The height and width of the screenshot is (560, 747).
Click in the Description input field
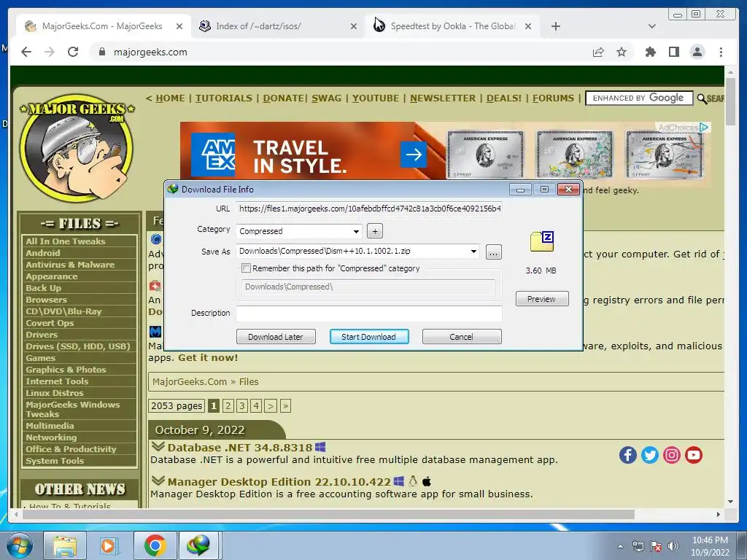click(368, 313)
